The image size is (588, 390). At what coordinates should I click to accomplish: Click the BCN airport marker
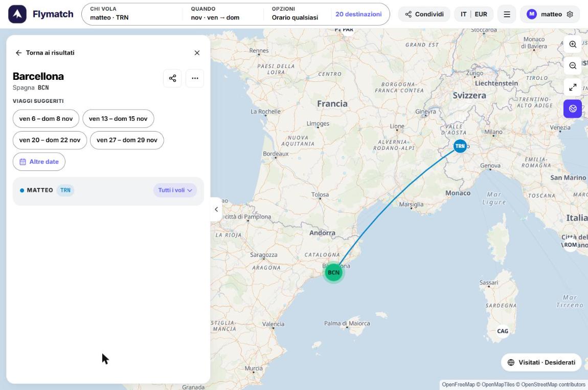point(333,272)
